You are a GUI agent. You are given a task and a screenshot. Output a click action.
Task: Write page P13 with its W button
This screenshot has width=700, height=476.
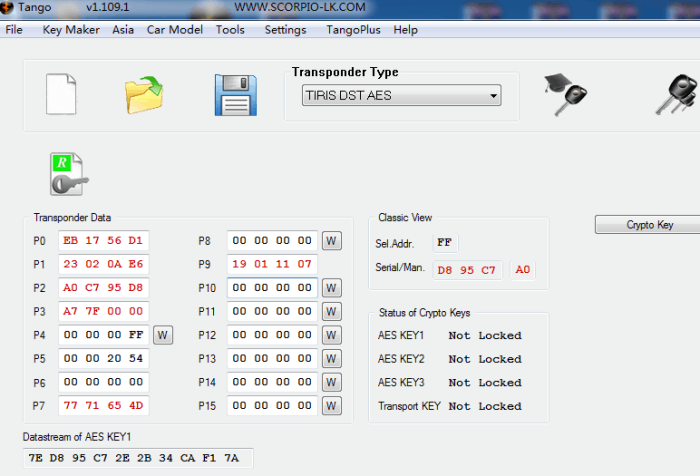(x=332, y=359)
